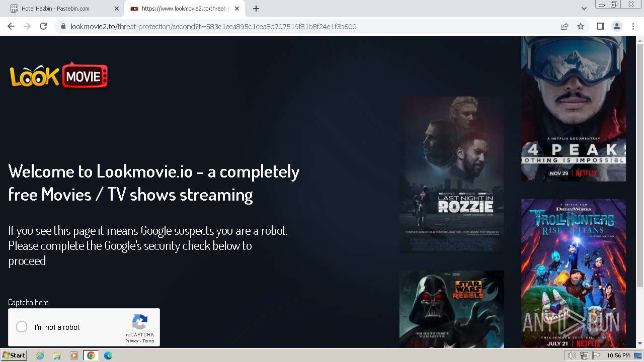The width and height of the screenshot is (644, 362).
Task: Click the page vertical scrollbar thumb
Action: click(640, 166)
